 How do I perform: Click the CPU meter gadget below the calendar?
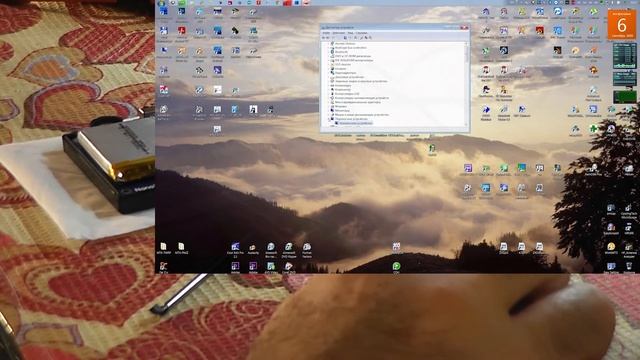(x=625, y=56)
